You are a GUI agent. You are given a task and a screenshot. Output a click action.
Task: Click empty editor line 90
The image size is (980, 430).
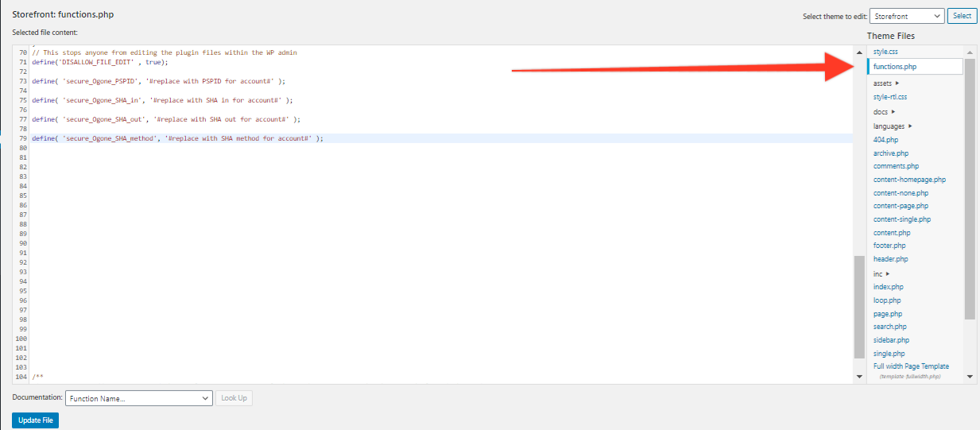coord(441,243)
